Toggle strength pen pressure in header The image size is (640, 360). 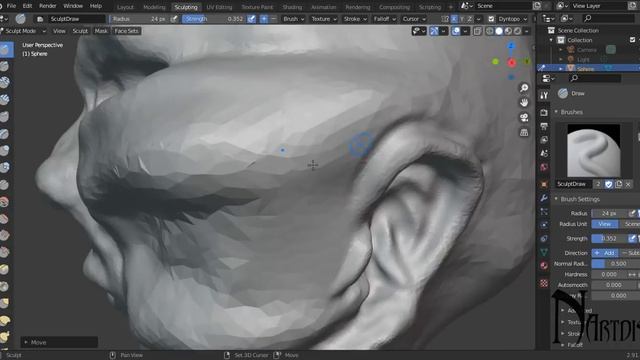pos(252,19)
